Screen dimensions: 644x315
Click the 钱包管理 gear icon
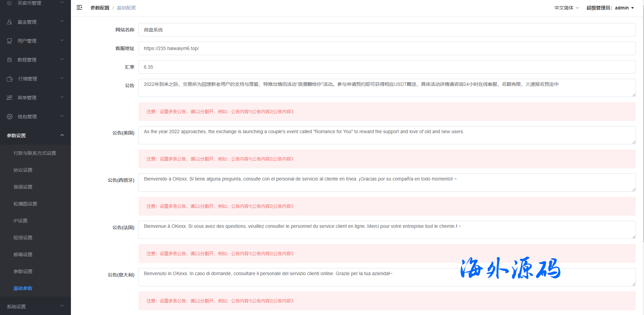(10, 117)
